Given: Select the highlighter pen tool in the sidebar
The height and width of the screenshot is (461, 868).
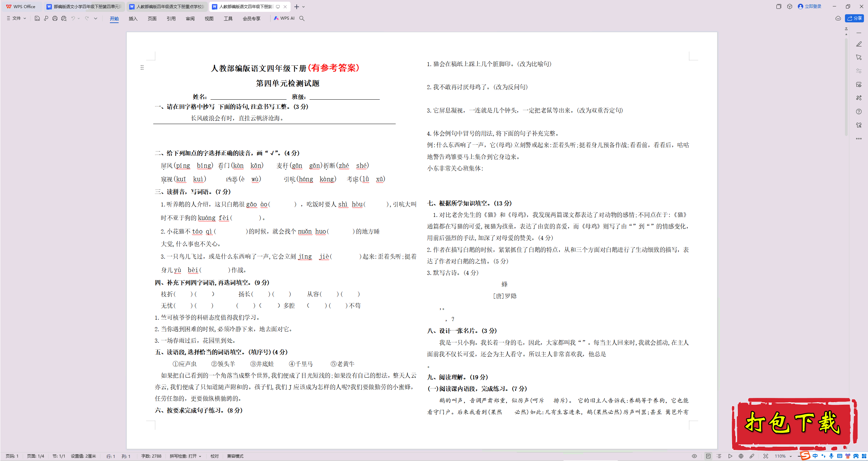Looking at the screenshot, I should pos(859,44).
